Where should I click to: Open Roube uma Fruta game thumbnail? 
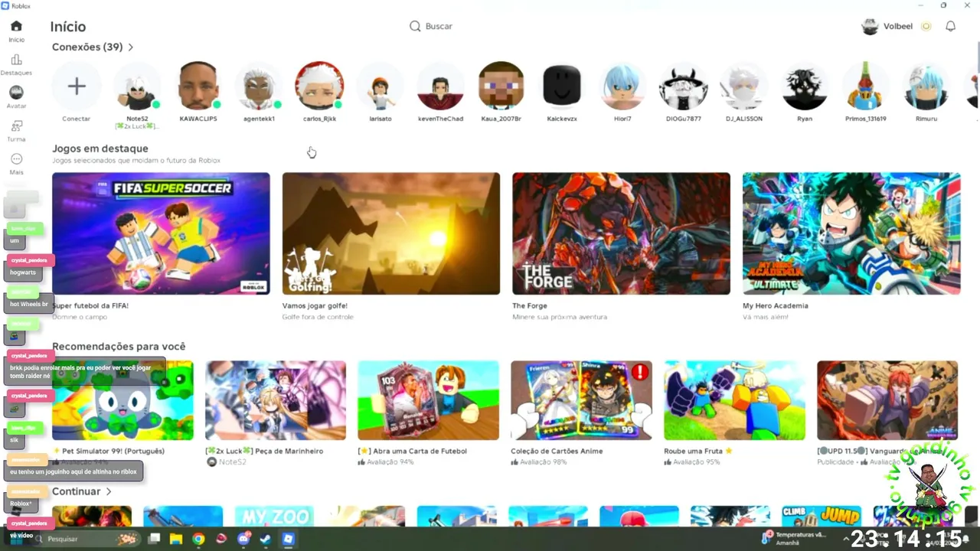(734, 400)
